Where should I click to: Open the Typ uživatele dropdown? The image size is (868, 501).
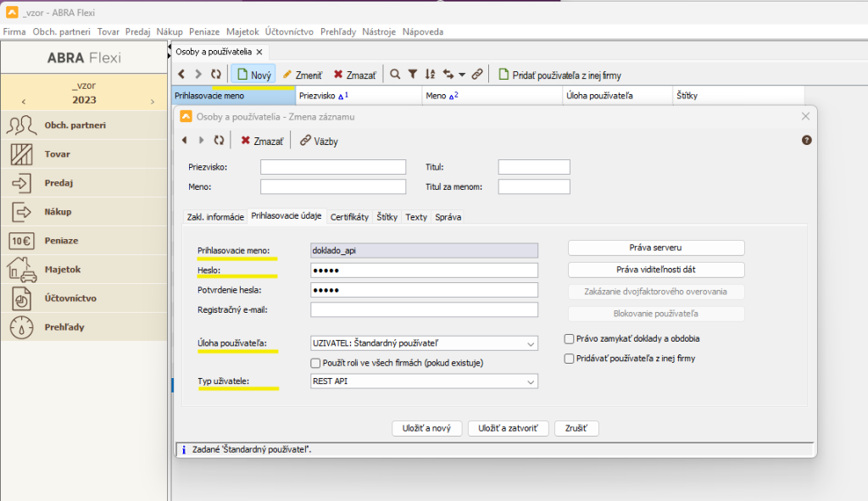[x=424, y=381]
